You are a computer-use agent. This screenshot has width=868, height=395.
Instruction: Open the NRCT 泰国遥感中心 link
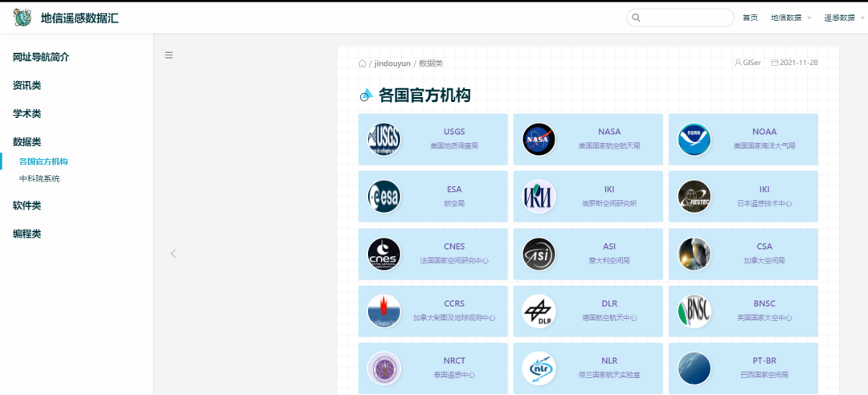(x=433, y=369)
